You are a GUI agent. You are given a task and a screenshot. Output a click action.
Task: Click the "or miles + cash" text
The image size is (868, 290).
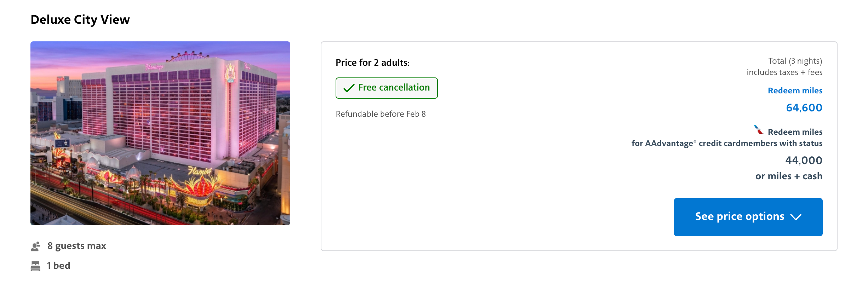pyautogui.click(x=789, y=176)
